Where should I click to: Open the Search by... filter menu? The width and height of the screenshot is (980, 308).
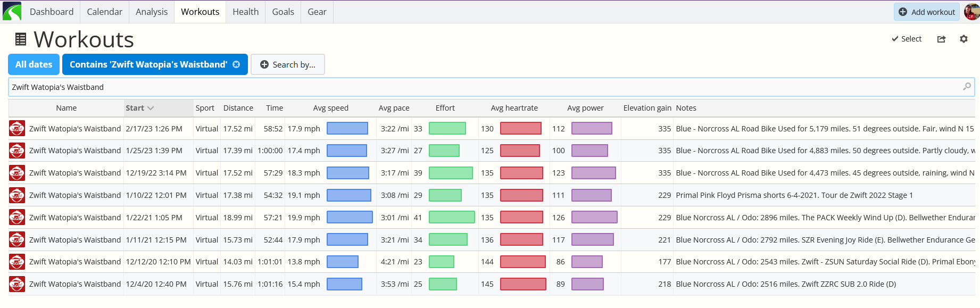[x=287, y=64]
